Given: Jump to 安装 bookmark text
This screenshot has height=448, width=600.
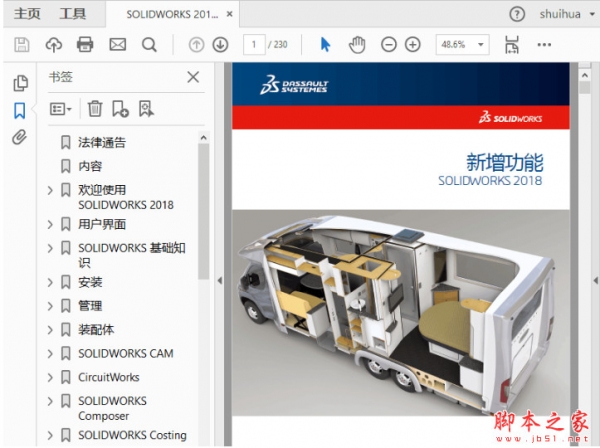Looking at the screenshot, I should coord(90,282).
